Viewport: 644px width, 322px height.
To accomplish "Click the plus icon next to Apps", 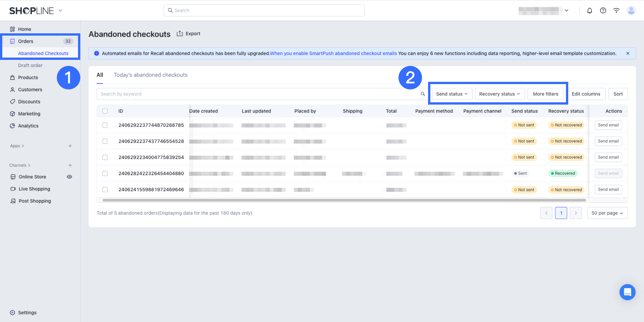I will [x=70, y=146].
